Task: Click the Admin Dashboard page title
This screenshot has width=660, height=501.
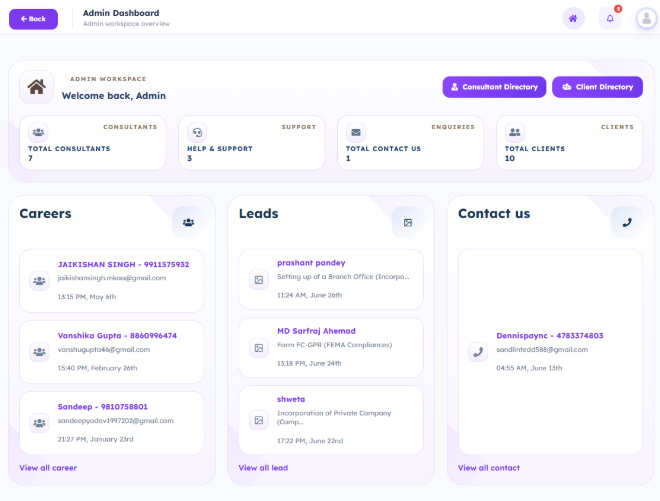Action: [x=121, y=13]
